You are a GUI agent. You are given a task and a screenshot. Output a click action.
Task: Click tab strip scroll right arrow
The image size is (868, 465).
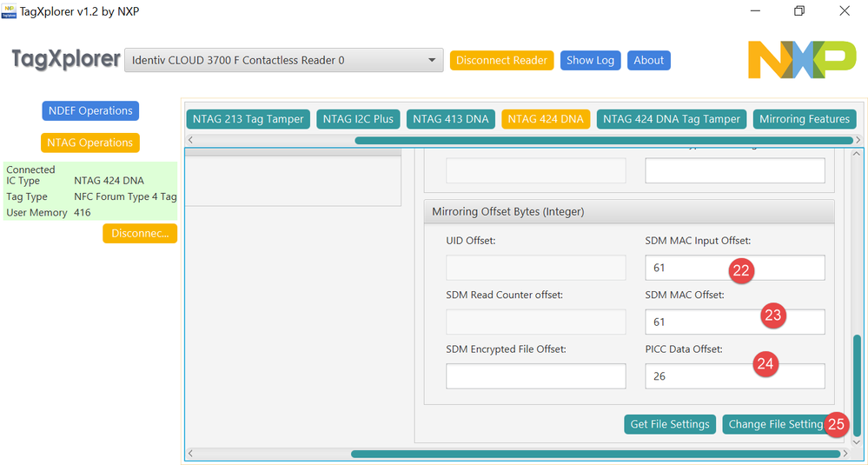click(858, 140)
